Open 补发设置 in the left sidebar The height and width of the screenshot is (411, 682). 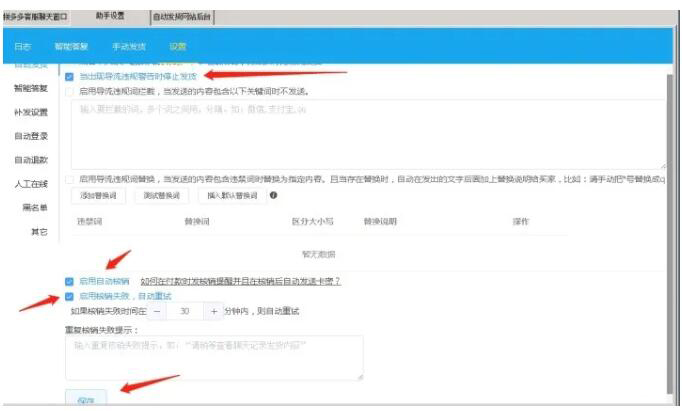(31, 112)
